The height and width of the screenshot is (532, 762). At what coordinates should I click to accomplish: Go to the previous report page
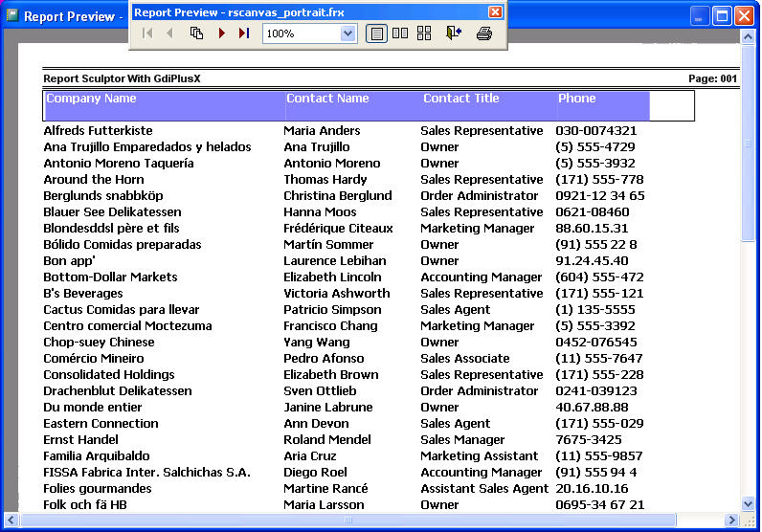pos(169,33)
